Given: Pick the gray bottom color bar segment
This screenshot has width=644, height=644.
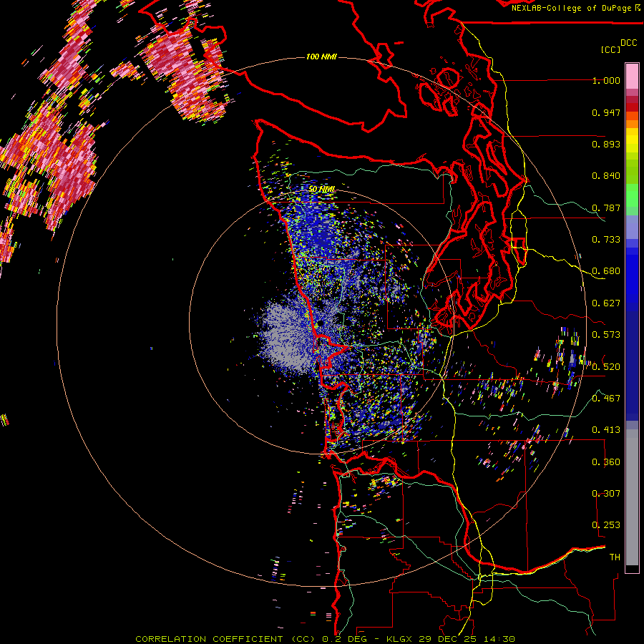Looking at the screenshot, I should coord(632,497).
